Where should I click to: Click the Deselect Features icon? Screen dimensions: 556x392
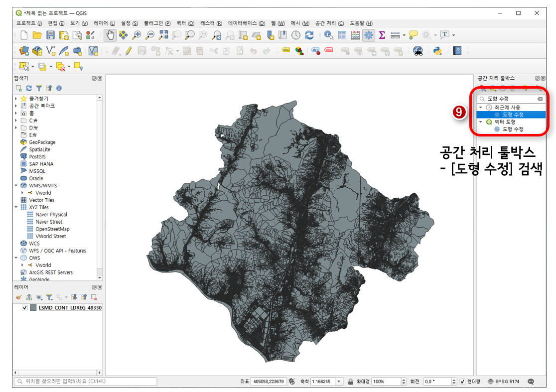(61, 66)
